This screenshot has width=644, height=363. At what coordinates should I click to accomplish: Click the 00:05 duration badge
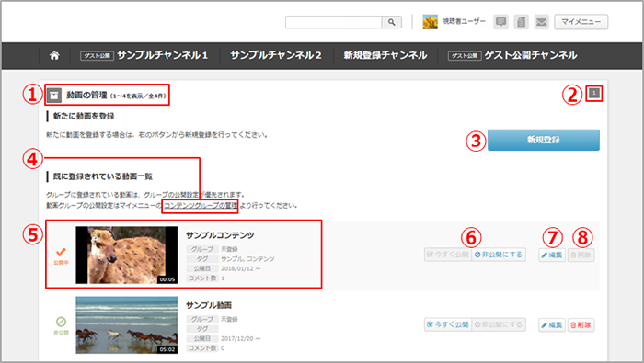click(167, 279)
